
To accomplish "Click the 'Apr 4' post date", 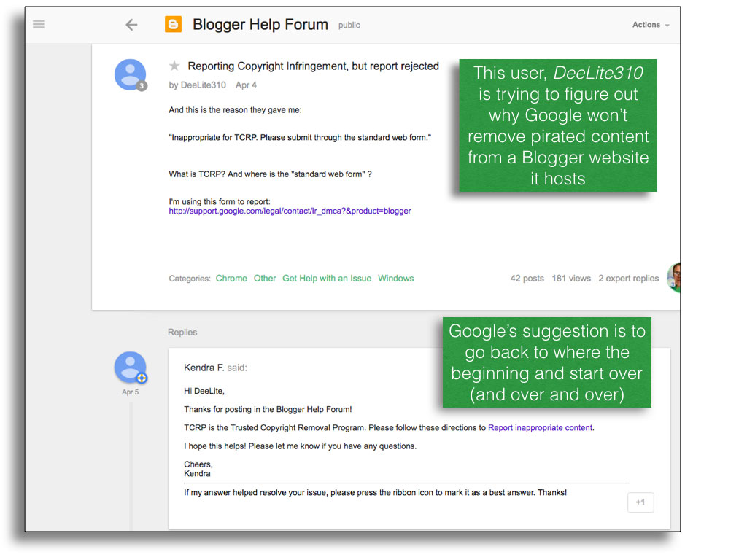I will click(246, 85).
